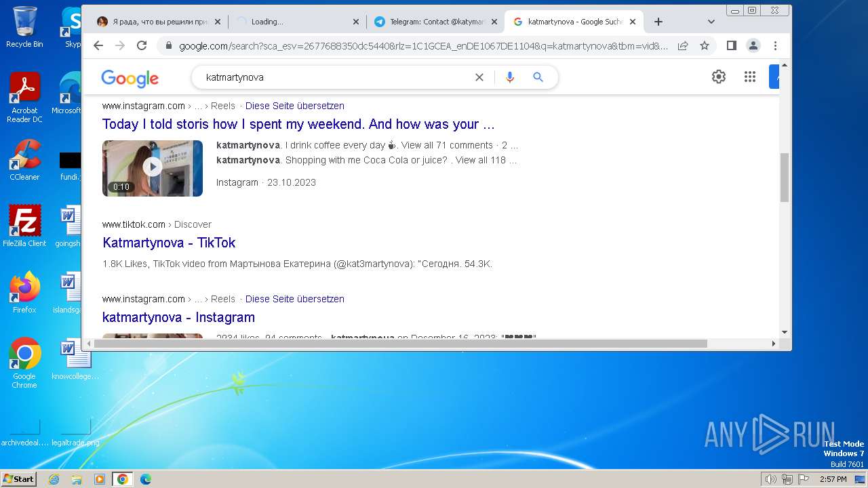Click first 'Diese Seite übersetzen' link
This screenshot has width=868, height=488.
295,106
